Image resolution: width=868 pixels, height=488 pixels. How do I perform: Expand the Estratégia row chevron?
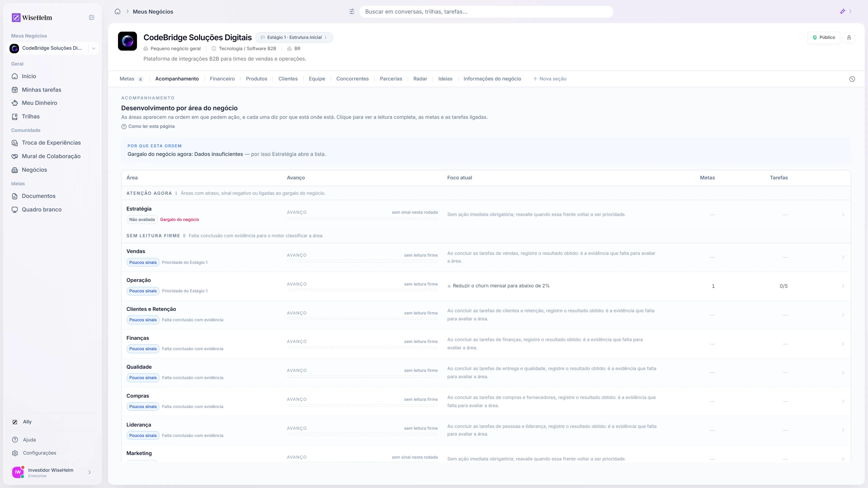843,215
